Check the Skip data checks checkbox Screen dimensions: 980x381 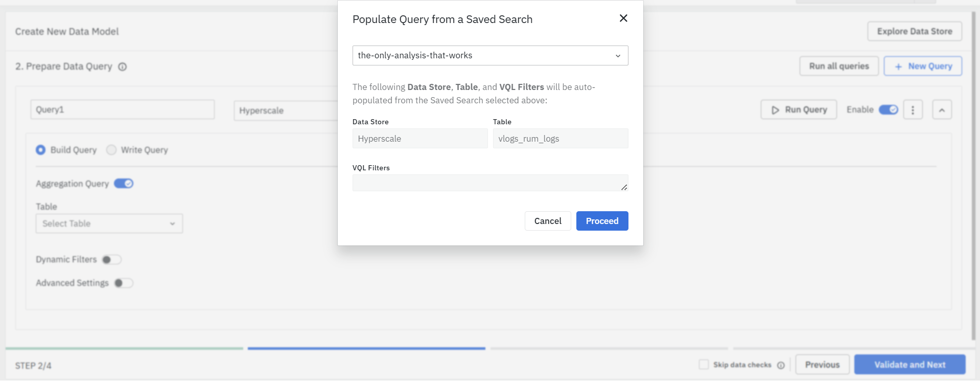(x=704, y=365)
